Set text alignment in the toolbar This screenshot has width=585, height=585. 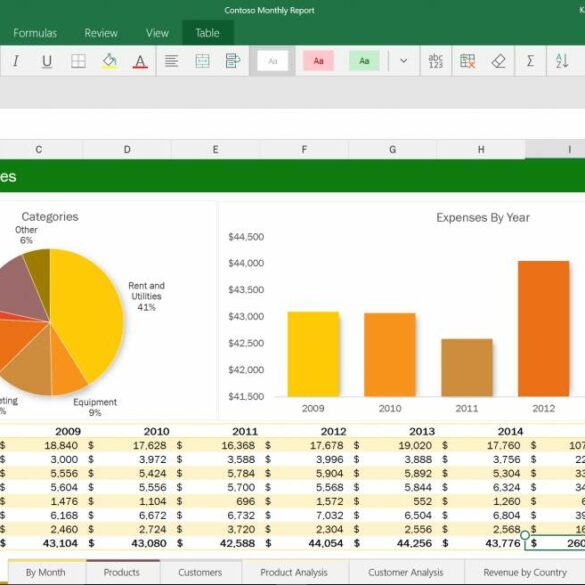point(171,61)
